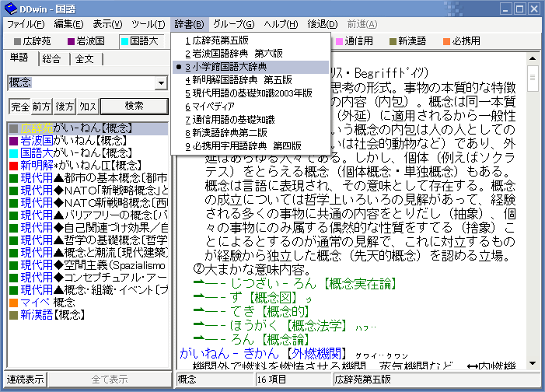
Task: Choose 9 必携用字用語辞典 第四版 menu entry
Action: pos(250,146)
